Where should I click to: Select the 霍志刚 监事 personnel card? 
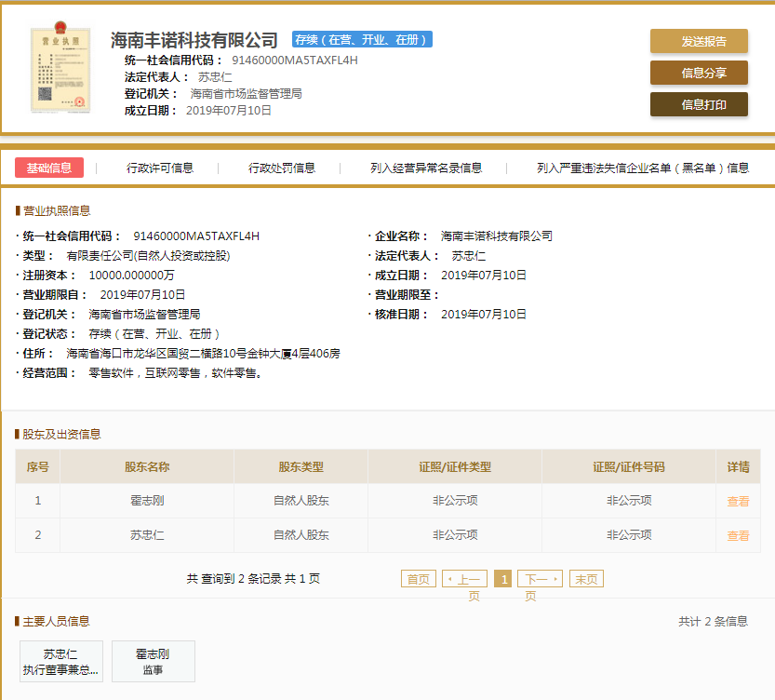[x=153, y=661]
